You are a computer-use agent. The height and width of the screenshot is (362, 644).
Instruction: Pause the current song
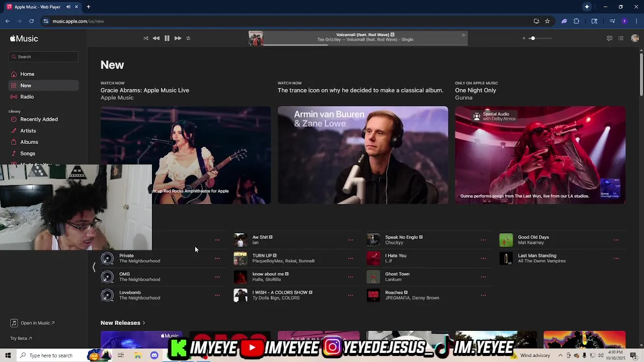click(x=167, y=38)
